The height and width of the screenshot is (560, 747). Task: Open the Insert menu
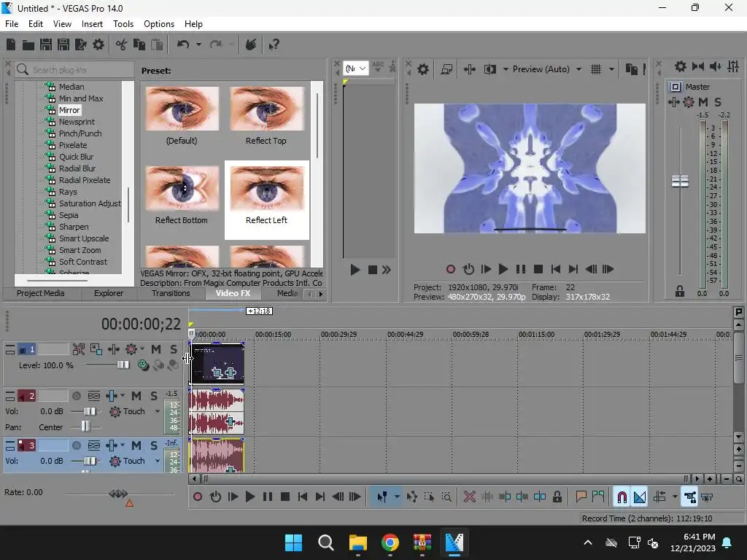pos(92,24)
